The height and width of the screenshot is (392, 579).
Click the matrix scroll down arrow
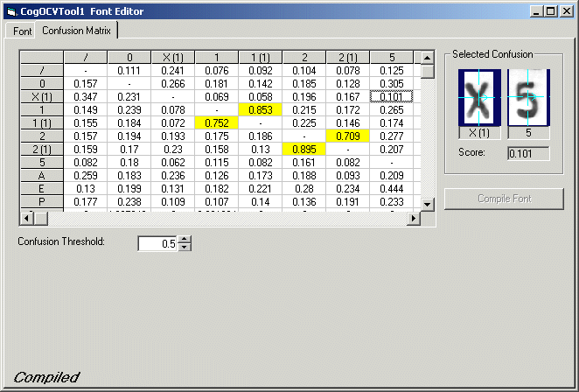click(x=427, y=205)
